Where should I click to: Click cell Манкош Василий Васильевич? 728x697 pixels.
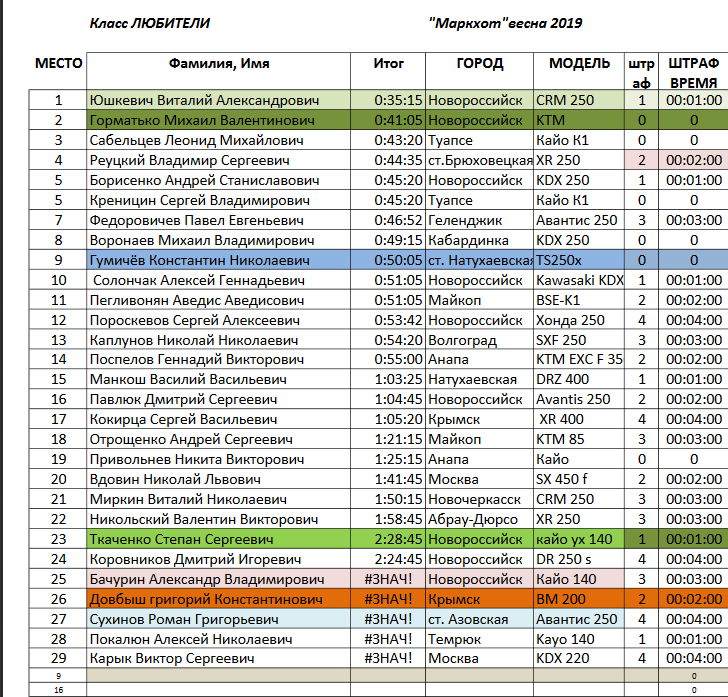[219, 379]
